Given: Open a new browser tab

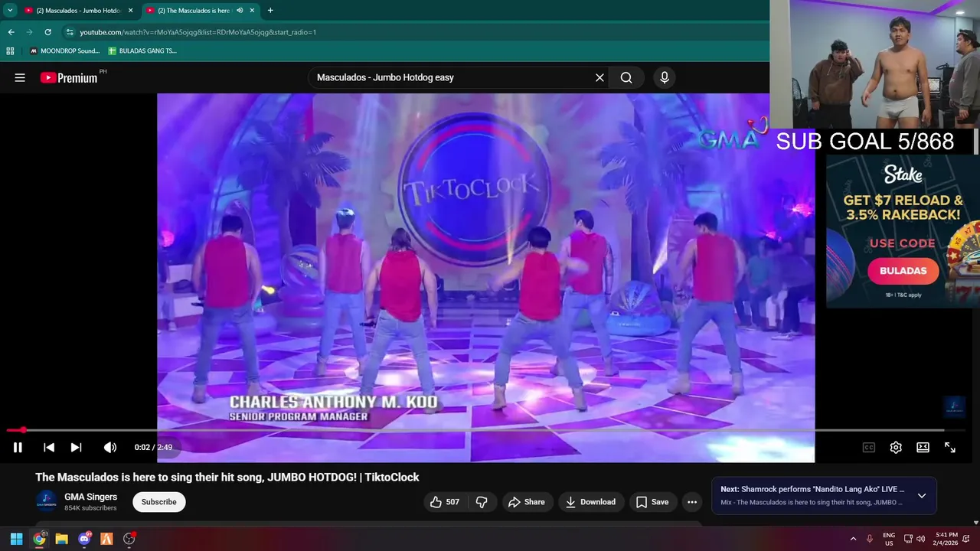Looking at the screenshot, I should [x=270, y=11].
